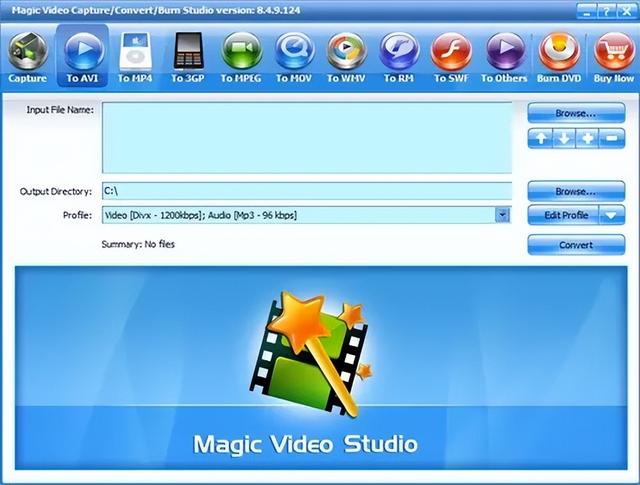Close the Magic Video Studio window
Screen dimensions: 640x485
tap(626, 11)
